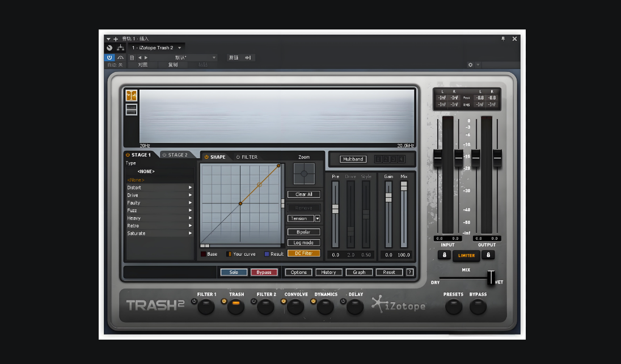Go to next preset with right arrow
The height and width of the screenshot is (364, 621).
(x=146, y=58)
